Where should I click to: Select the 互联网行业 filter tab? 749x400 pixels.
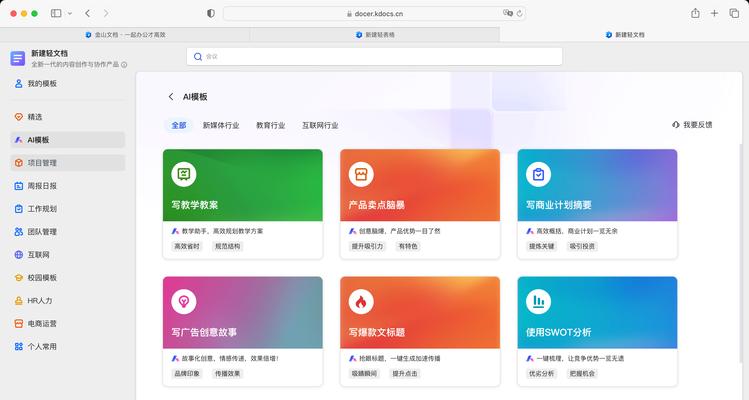pyautogui.click(x=320, y=125)
